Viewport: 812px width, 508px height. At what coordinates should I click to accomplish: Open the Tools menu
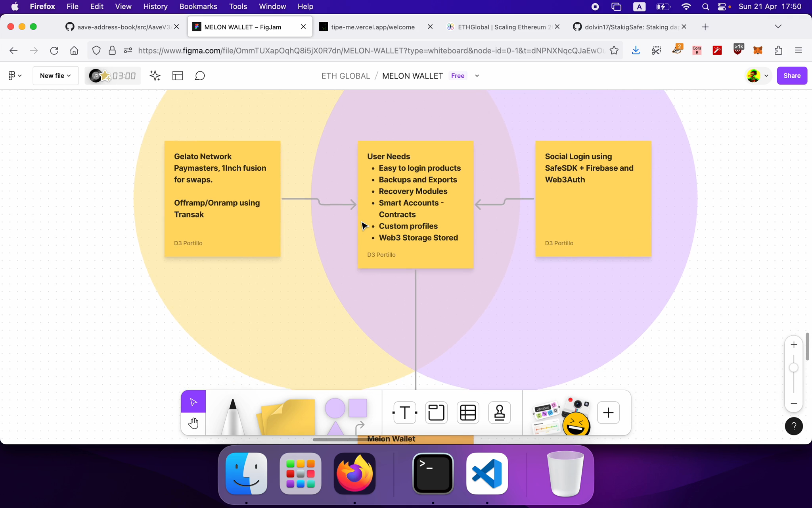238,6
